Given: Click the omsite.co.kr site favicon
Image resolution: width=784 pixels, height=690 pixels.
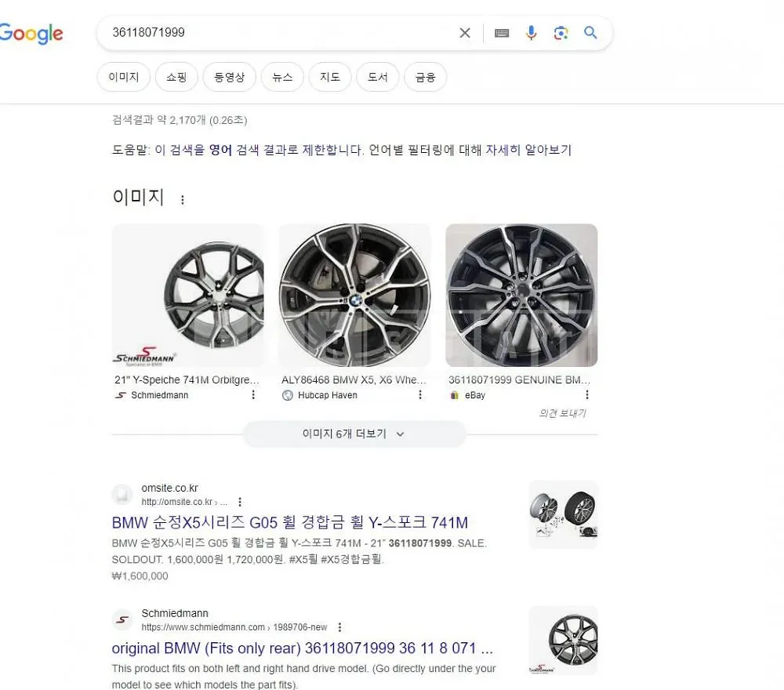Looking at the screenshot, I should pos(122,495).
